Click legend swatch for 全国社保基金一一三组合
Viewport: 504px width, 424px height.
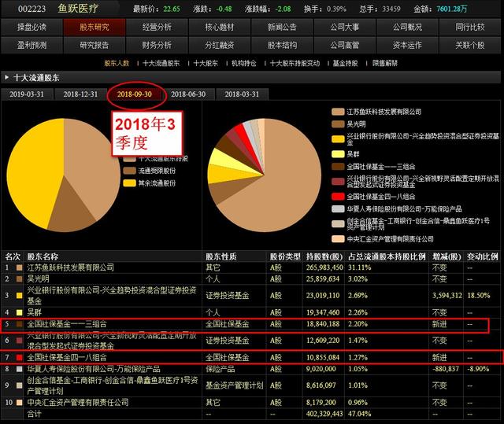[x=338, y=166]
